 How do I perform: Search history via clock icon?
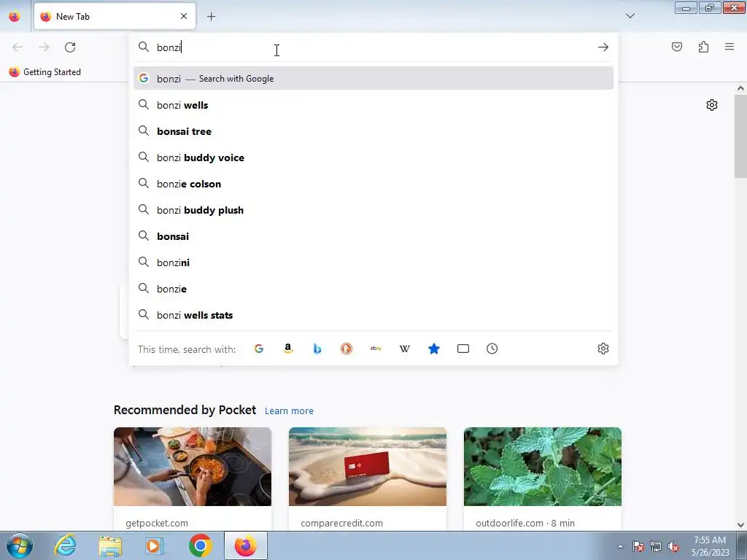492,349
